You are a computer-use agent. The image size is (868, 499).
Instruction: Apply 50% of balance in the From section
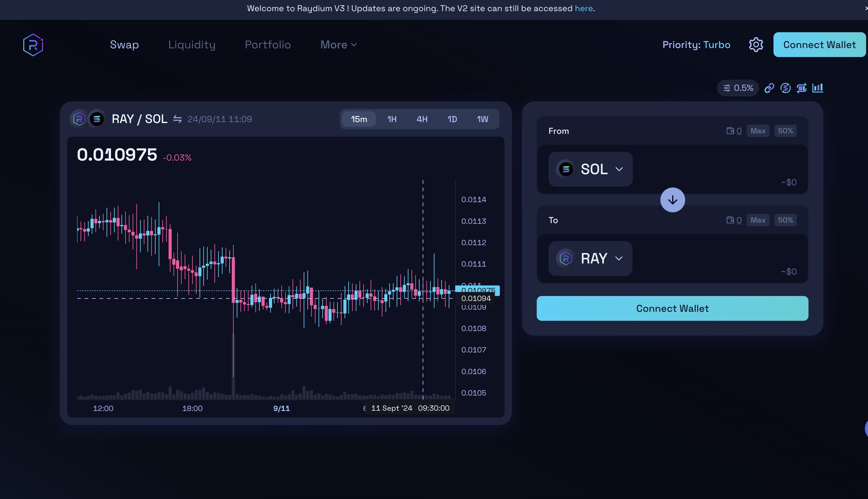[x=786, y=130]
